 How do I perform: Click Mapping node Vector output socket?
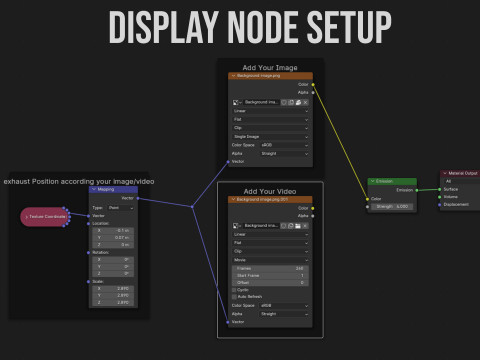(138, 198)
